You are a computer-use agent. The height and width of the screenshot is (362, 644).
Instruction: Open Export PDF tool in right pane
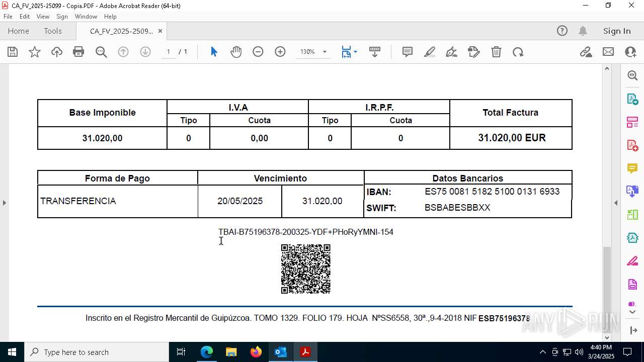point(632,99)
